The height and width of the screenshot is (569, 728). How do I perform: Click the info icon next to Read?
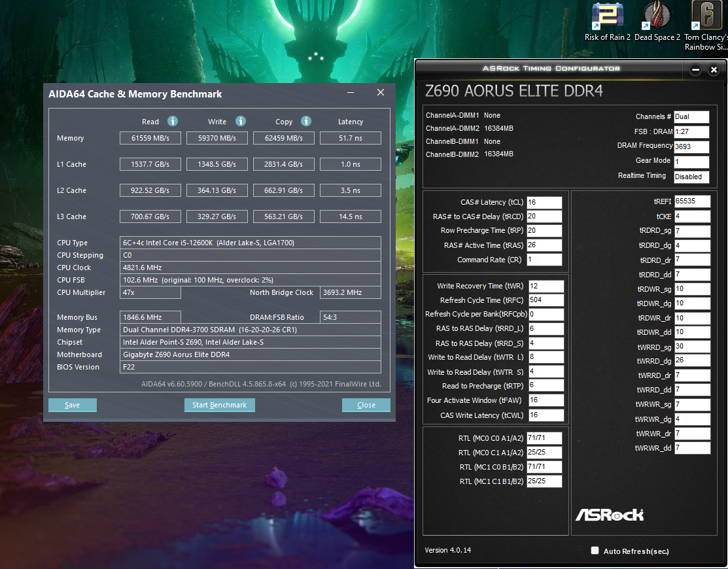(x=173, y=121)
